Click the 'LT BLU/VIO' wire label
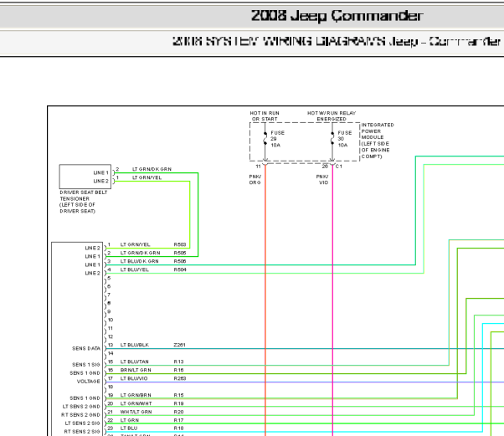The height and width of the screenshot is (436, 504). click(134, 378)
